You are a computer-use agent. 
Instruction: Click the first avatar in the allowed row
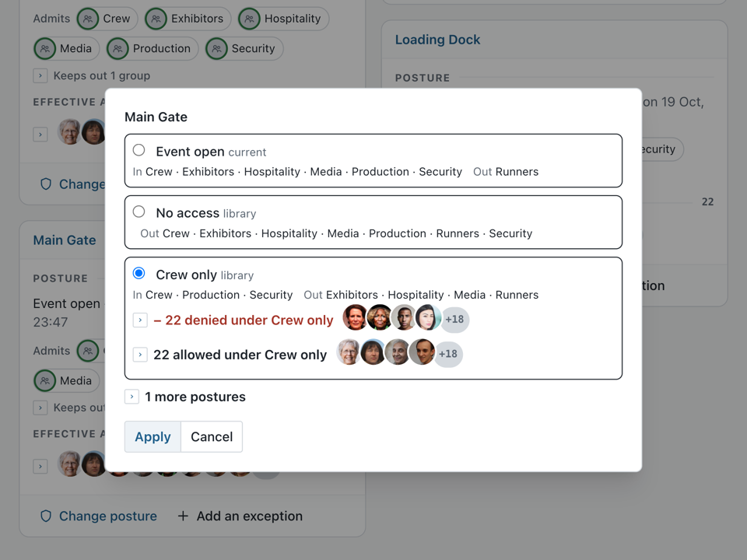(x=349, y=352)
